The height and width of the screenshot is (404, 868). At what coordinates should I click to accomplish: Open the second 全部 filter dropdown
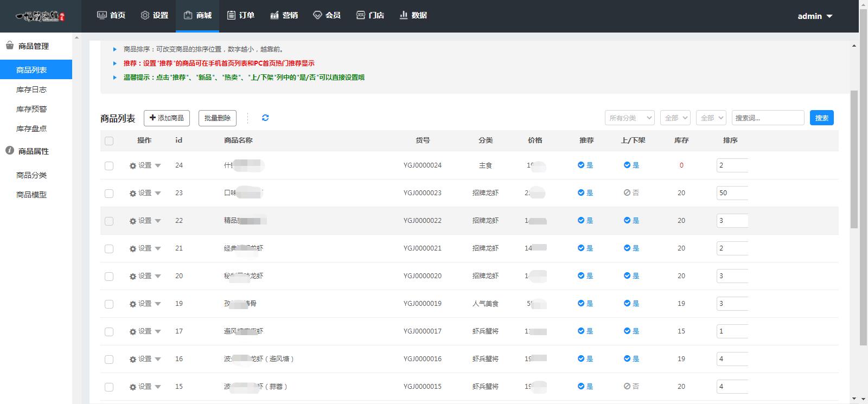pos(711,118)
